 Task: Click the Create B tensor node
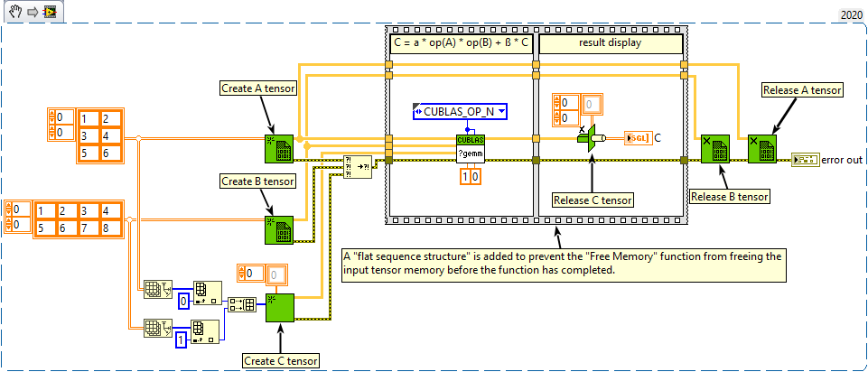(x=278, y=229)
